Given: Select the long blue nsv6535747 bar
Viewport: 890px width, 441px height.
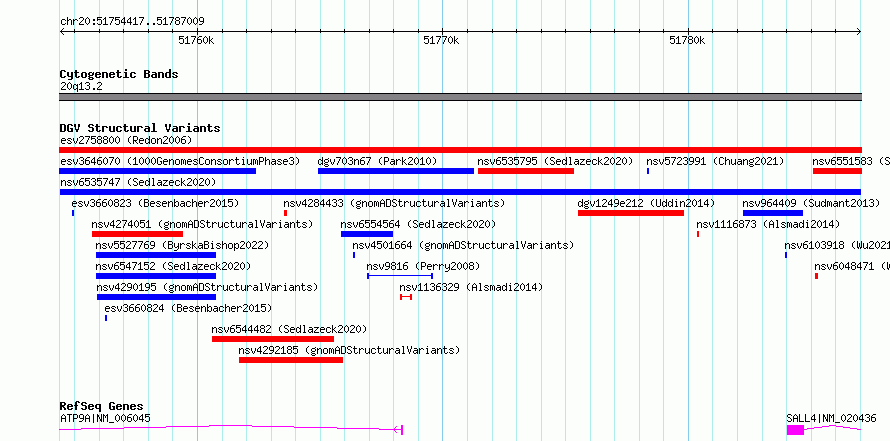Looking at the screenshot, I should tap(460, 192).
